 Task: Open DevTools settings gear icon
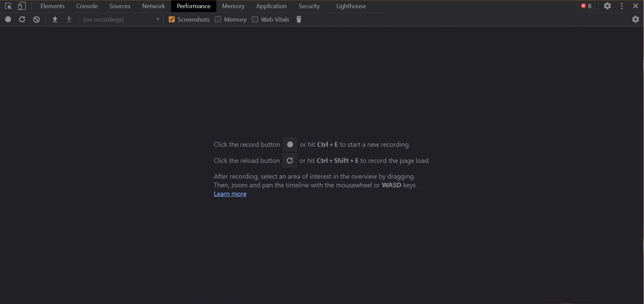pos(607,6)
